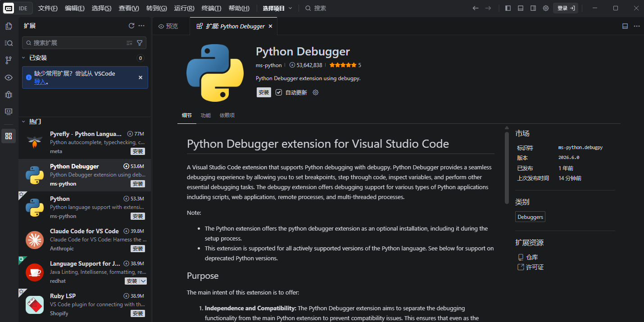This screenshot has height=322, width=644.
Task: Open the 许可证 license link
Action: point(535,267)
